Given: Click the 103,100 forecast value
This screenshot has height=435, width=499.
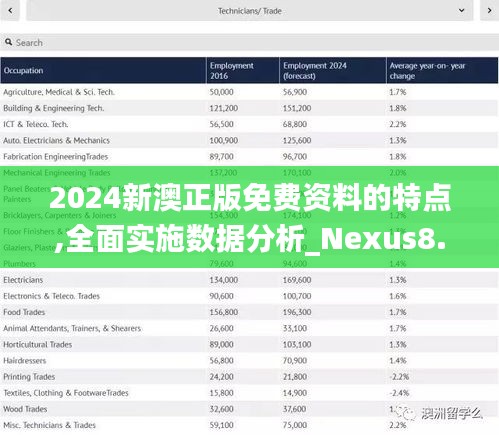Looking at the screenshot, I should pyautogui.click(x=297, y=345).
